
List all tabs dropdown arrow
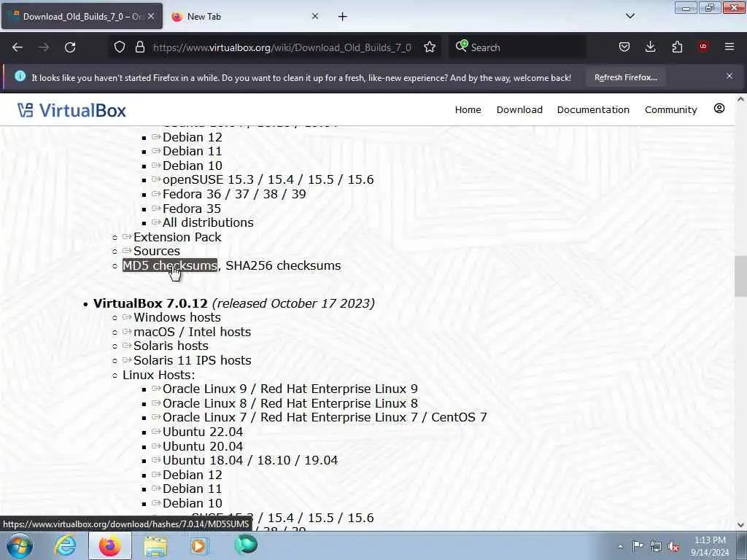(x=630, y=16)
